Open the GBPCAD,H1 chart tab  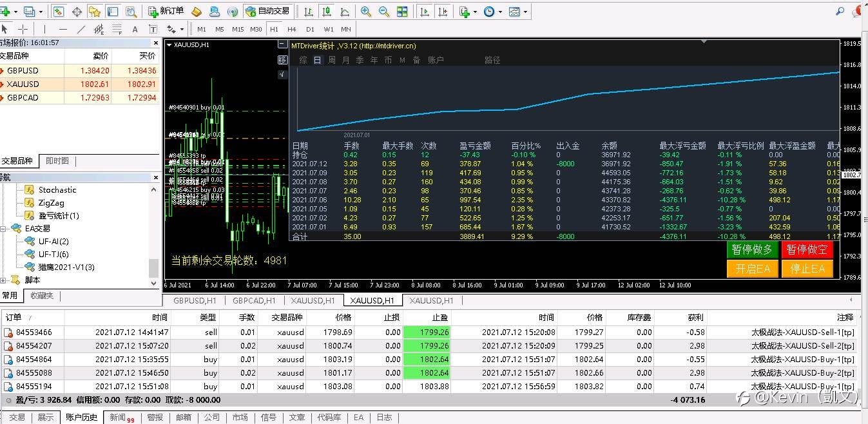[254, 300]
